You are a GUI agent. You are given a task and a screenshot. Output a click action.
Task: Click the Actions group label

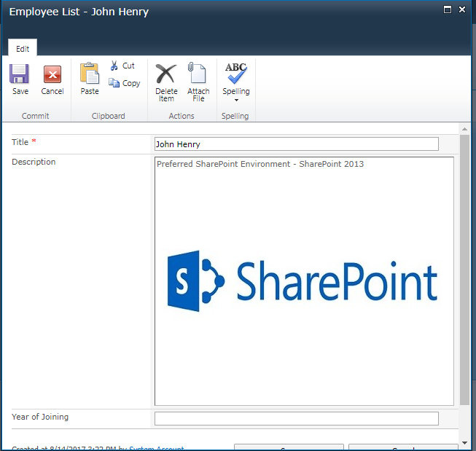point(182,116)
